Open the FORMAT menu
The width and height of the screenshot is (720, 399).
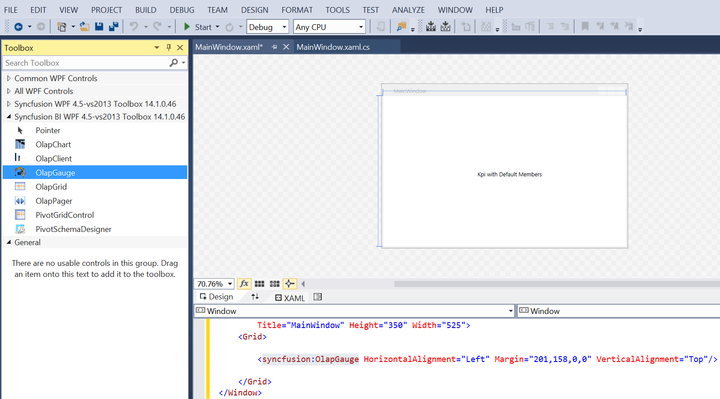tap(297, 10)
